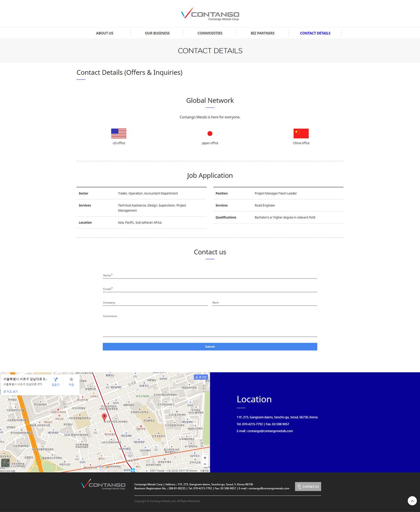Open the About Us menu
Image resolution: width=420 pixels, height=512 pixels.
click(105, 33)
